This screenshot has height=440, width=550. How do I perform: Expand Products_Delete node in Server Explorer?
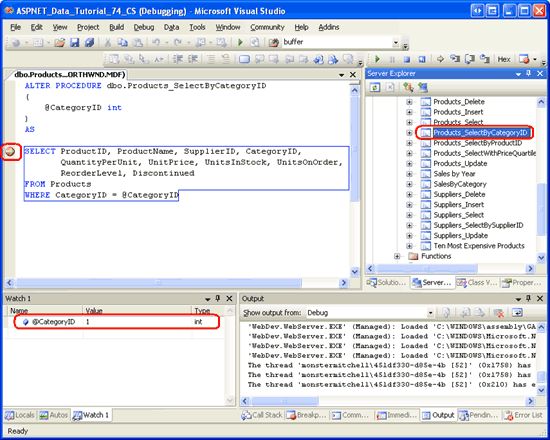pyautogui.click(x=409, y=102)
